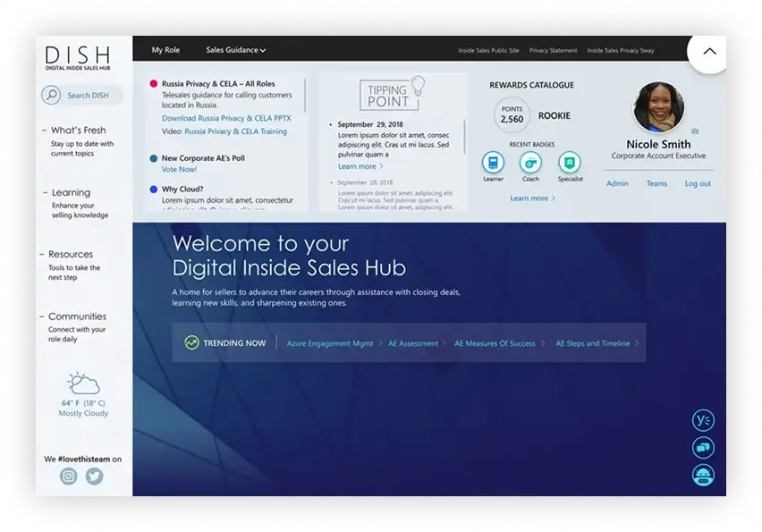This screenshot has height=532, width=762.
Task: Click the Log out link
Action: [x=698, y=183]
